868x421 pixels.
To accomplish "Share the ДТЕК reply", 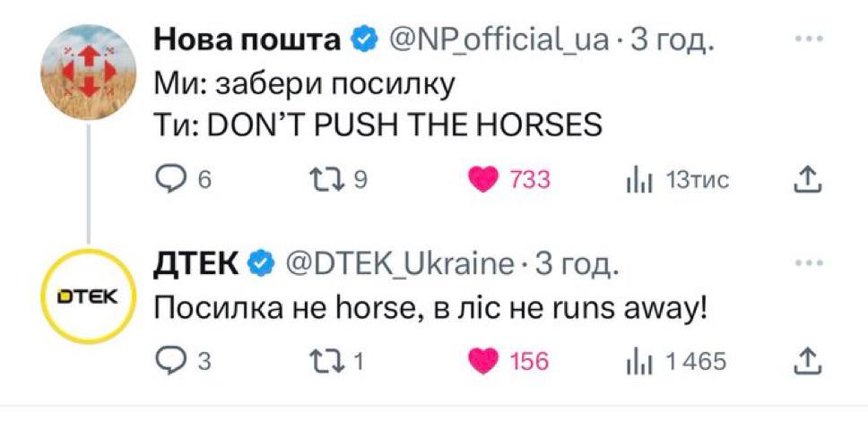I will [x=807, y=361].
